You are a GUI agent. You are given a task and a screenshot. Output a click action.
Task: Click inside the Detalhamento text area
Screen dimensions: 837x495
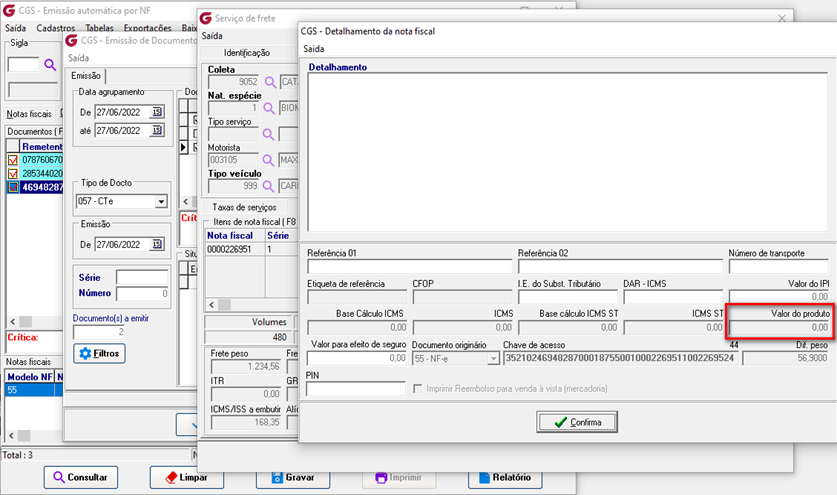pyautogui.click(x=567, y=152)
